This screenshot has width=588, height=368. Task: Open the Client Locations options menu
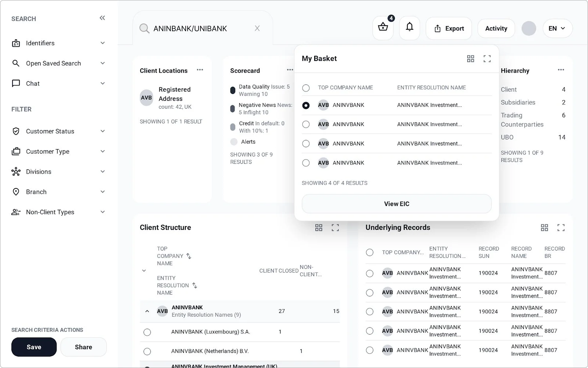[200, 70]
